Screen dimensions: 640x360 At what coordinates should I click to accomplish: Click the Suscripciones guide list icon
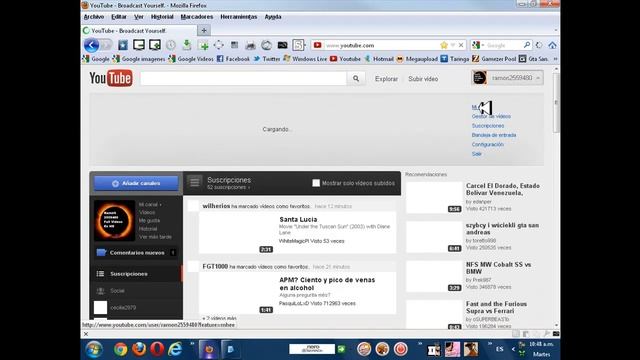point(195,182)
